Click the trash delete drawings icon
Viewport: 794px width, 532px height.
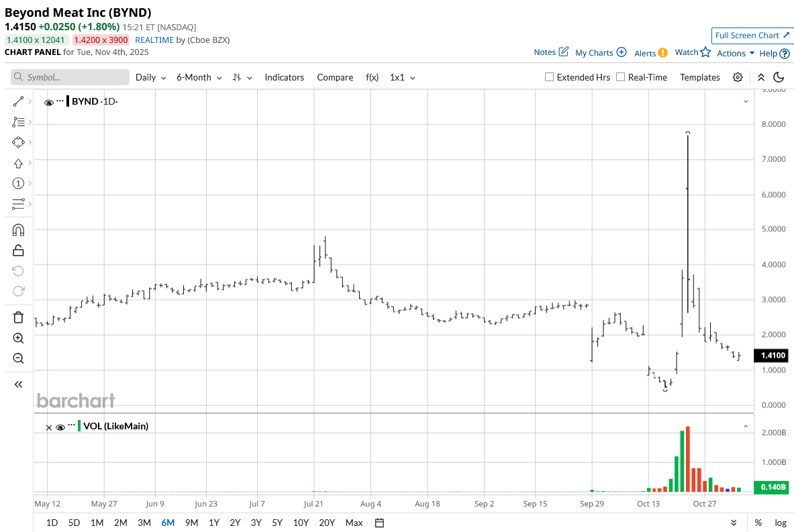tap(18, 317)
